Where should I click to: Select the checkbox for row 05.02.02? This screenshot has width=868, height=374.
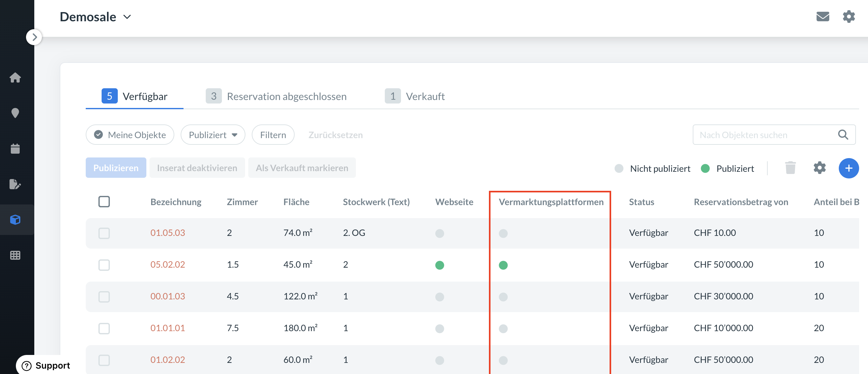(104, 265)
